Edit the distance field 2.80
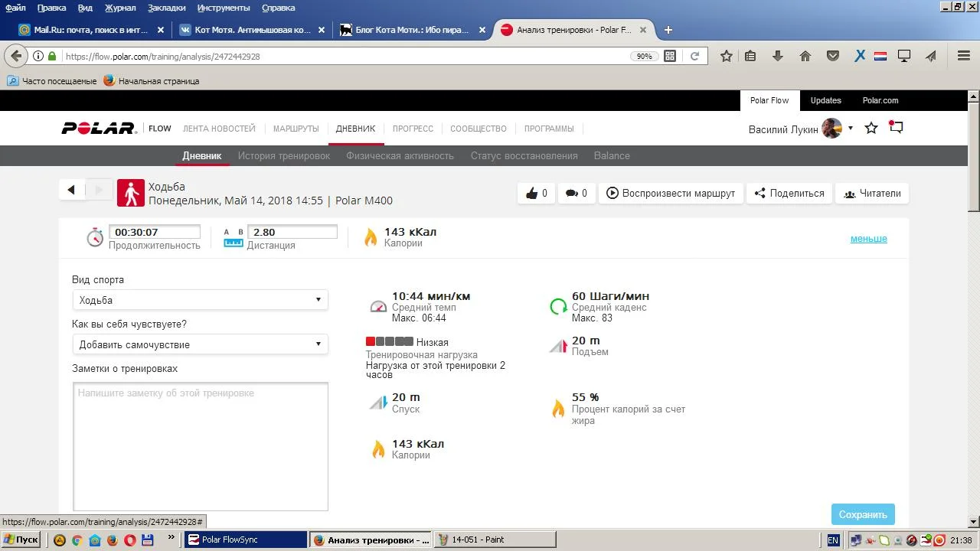Screen dimensions: 980x551 pos(292,232)
